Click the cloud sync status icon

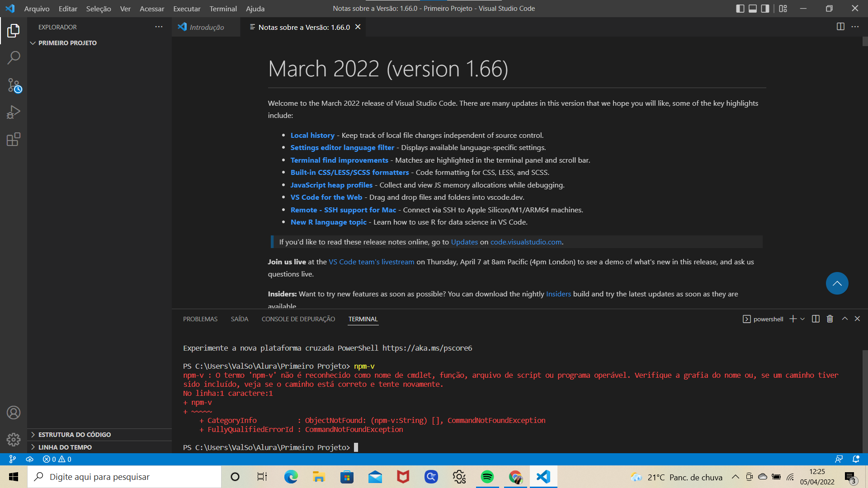pyautogui.click(x=30, y=459)
